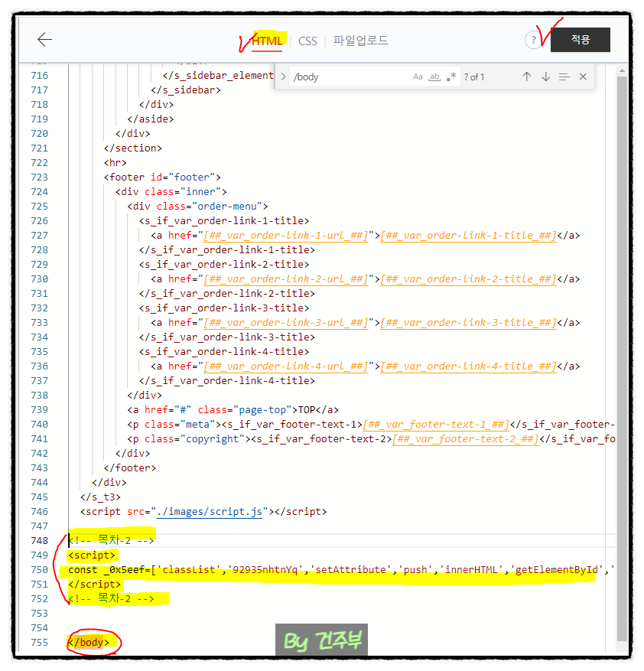Viewport: 644px width, 671px height.
Task: Click the find in selection icon
Action: [564, 77]
